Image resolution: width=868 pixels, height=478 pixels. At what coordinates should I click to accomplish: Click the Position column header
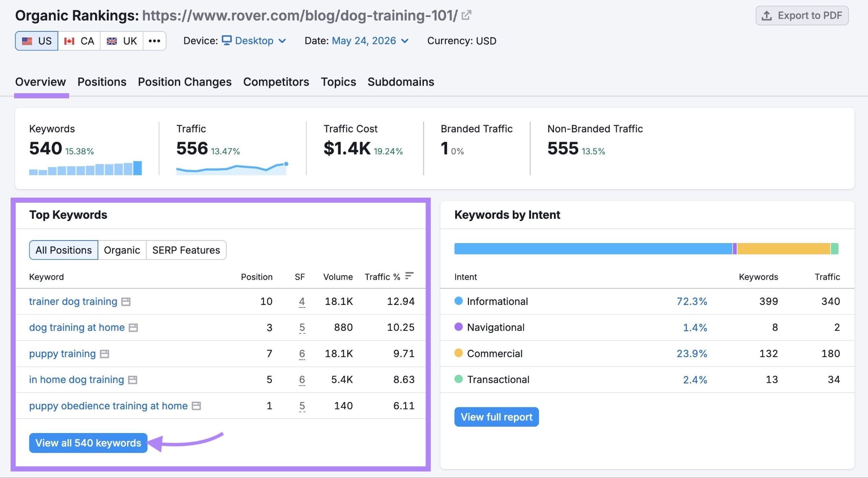256,277
